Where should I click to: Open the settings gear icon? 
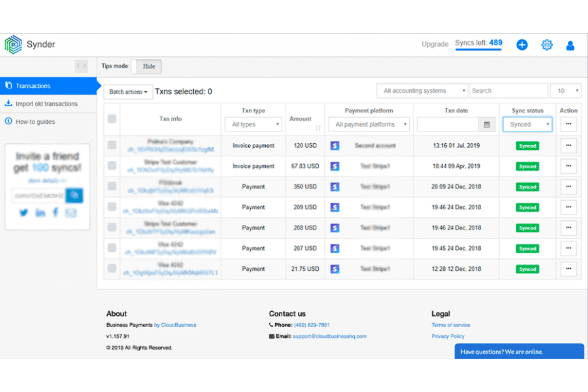point(547,45)
